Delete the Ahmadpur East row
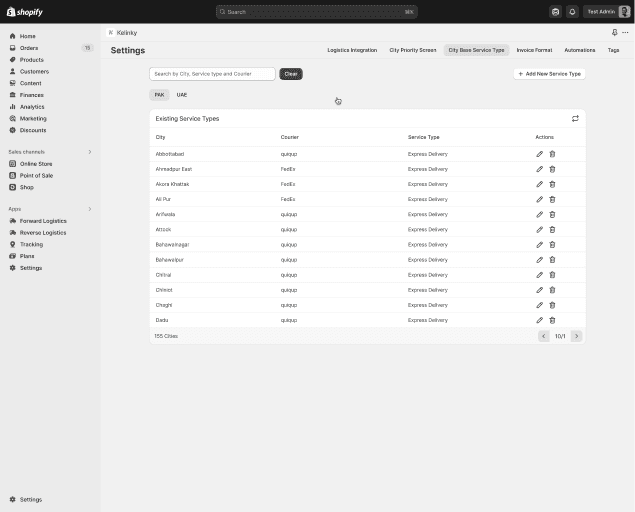Screen dimensions: 635x512 pos(552,169)
